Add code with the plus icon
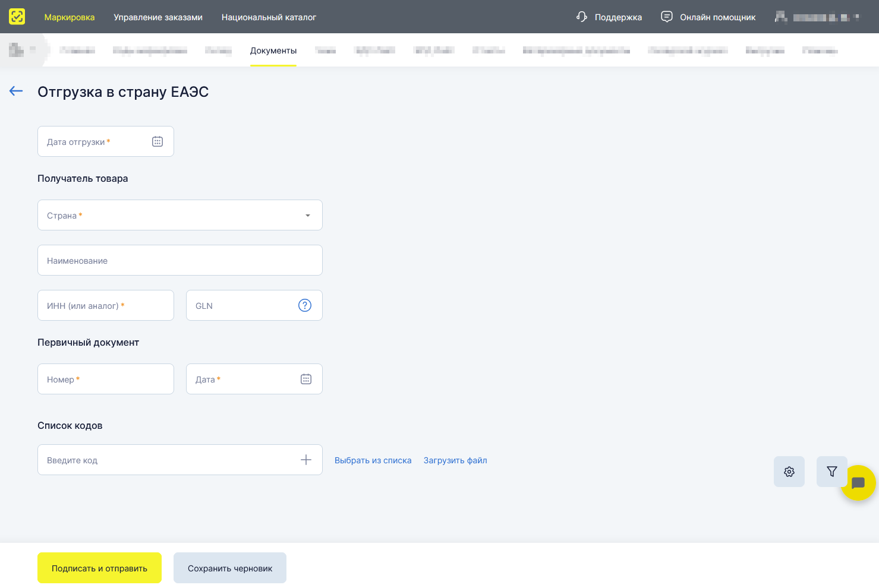 (306, 460)
